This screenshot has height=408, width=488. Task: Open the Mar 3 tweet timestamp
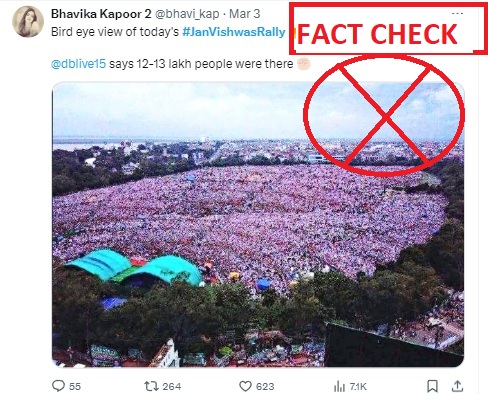coord(245,14)
